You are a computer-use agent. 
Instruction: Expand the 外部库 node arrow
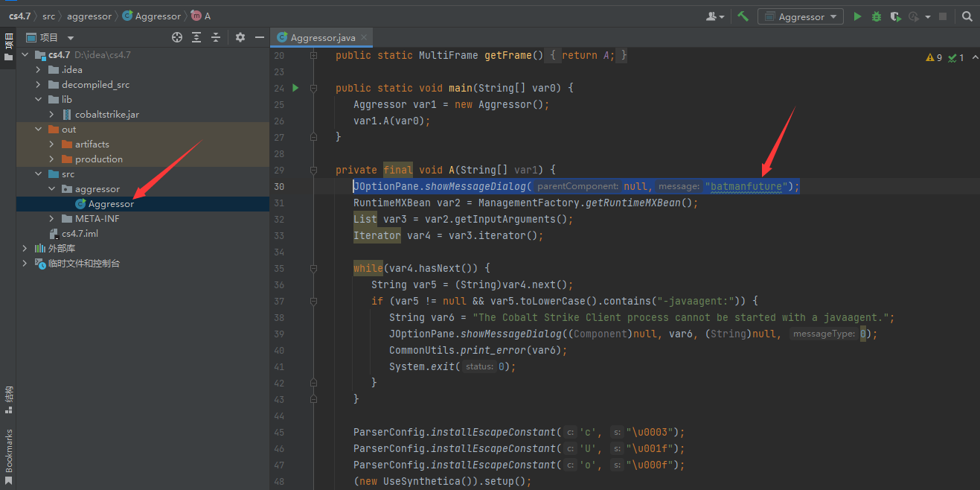[x=25, y=248]
